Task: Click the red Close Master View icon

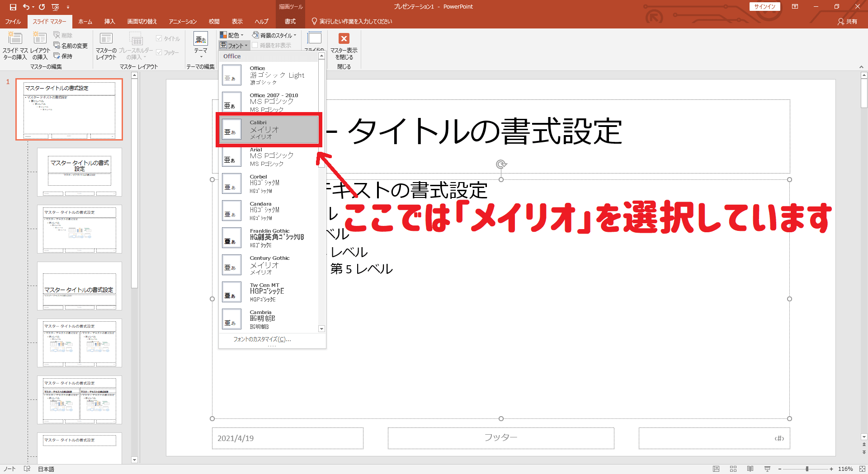Action: (344, 39)
